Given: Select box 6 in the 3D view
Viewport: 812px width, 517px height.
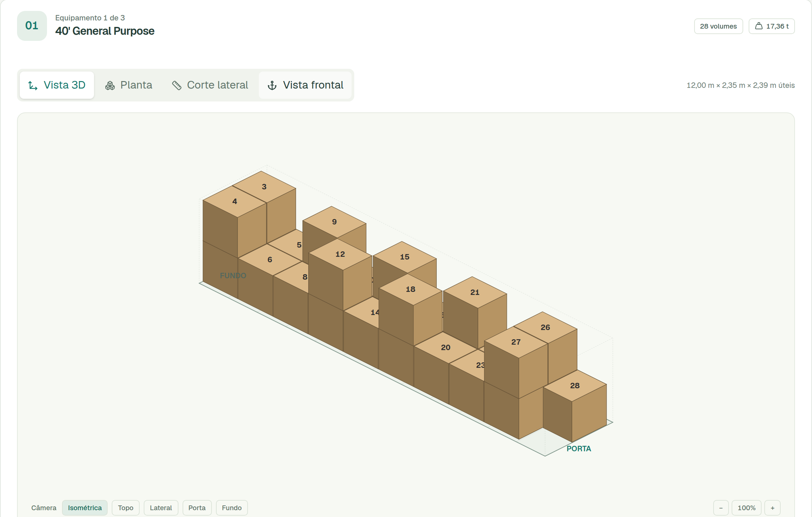Looking at the screenshot, I should pos(270,260).
